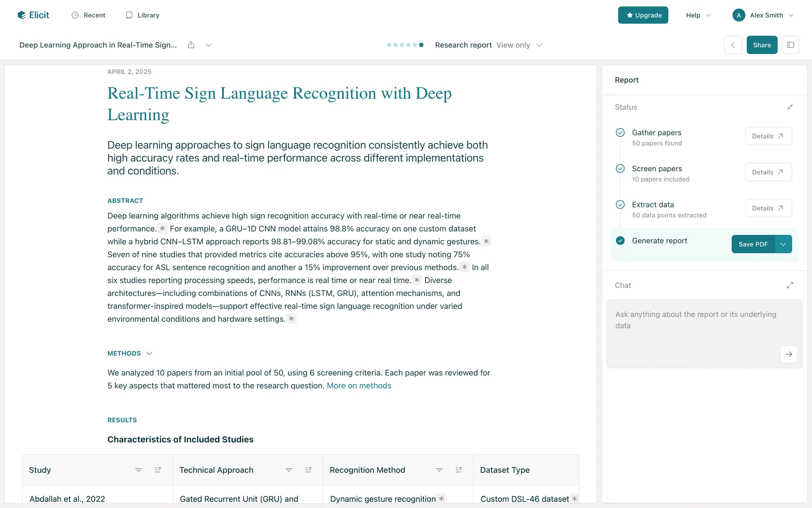Expand the Chat section
The width and height of the screenshot is (812, 508).
click(x=790, y=285)
